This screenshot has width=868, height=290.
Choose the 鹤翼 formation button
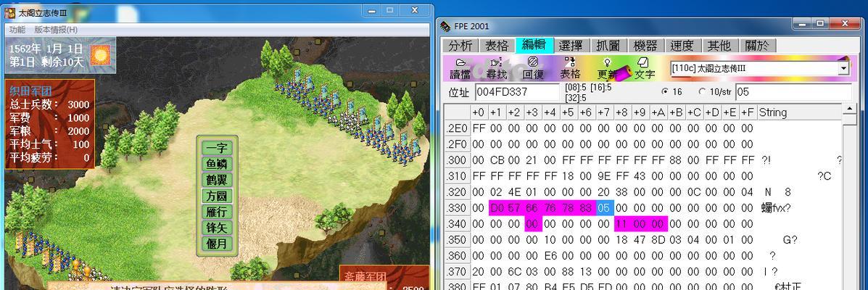click(x=217, y=180)
